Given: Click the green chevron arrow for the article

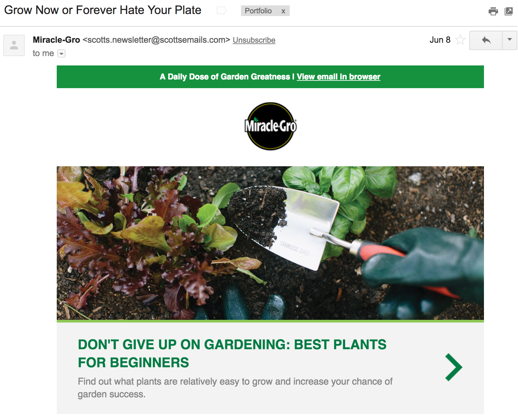Looking at the screenshot, I should (x=454, y=367).
